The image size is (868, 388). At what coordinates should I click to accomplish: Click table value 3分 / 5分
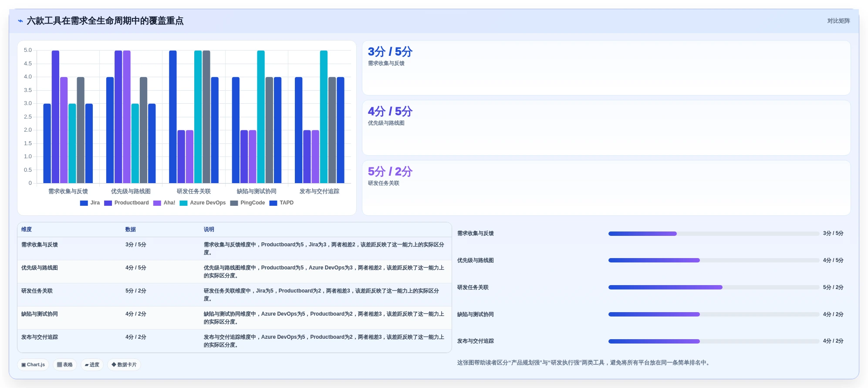(136, 245)
